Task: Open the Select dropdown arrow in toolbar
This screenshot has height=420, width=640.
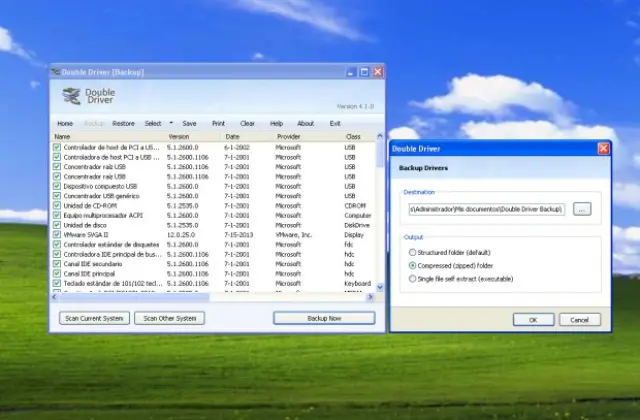Action: tap(171, 123)
